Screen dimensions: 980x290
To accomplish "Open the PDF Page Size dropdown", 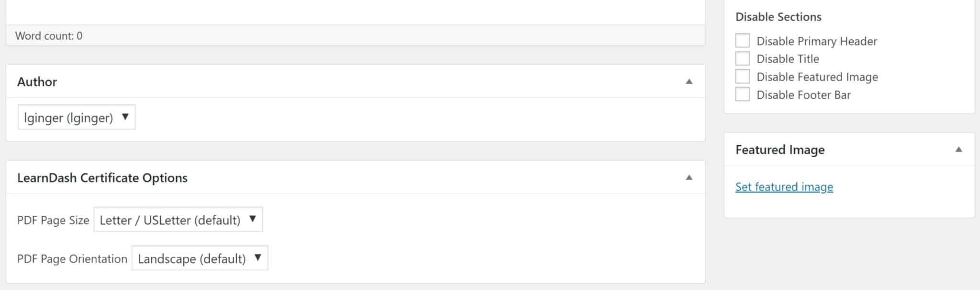I will tap(178, 220).
